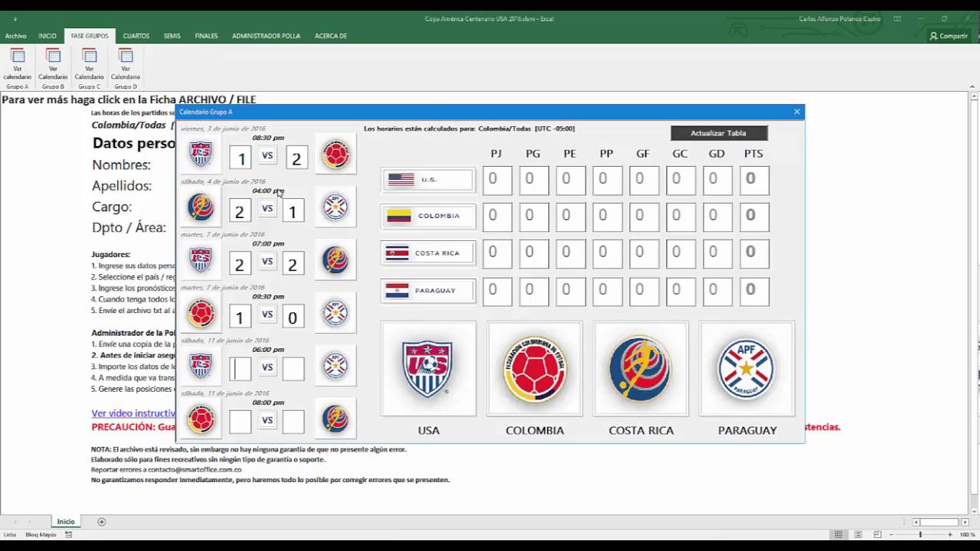980x551 pixels.
Task: Click Colombia PJ cell in standings
Action: coord(497,217)
